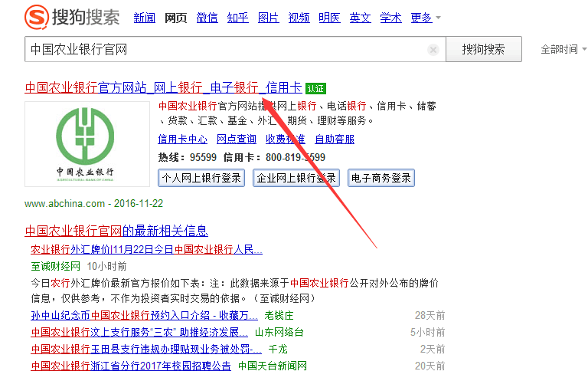Click the 千龙 source text
The width and height of the screenshot is (588, 381).
point(278,349)
